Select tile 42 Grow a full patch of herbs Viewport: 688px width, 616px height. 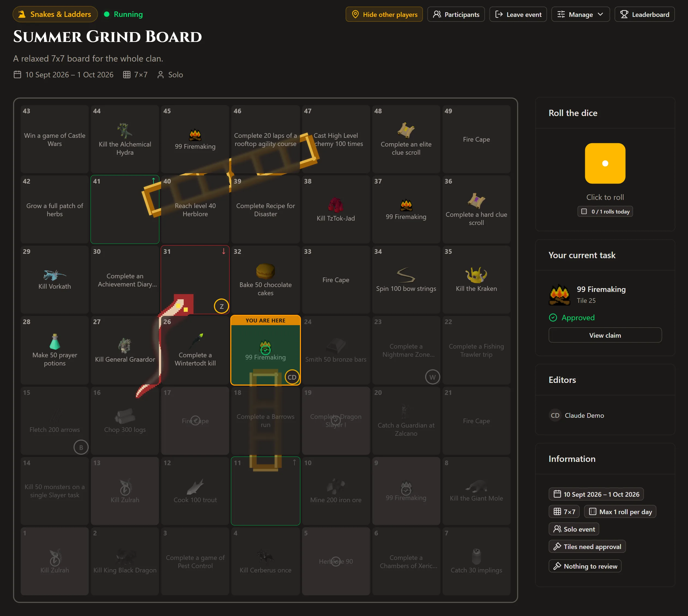54,209
